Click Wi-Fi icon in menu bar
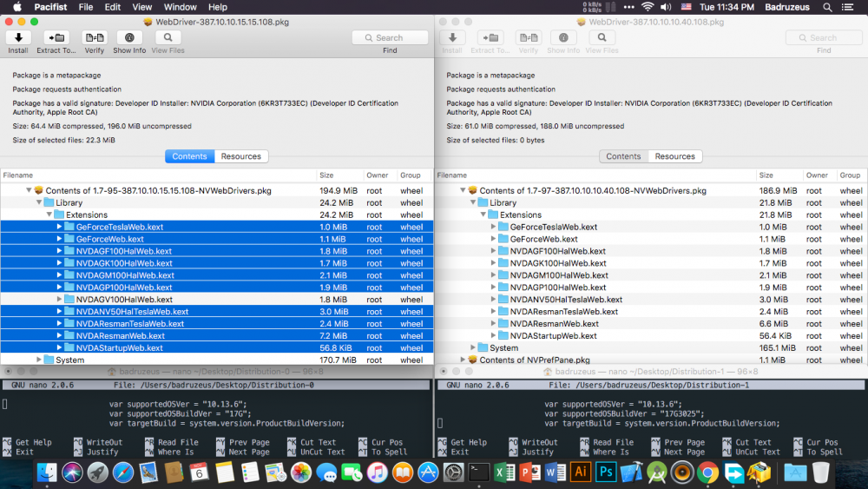868x489 pixels. 648,7
